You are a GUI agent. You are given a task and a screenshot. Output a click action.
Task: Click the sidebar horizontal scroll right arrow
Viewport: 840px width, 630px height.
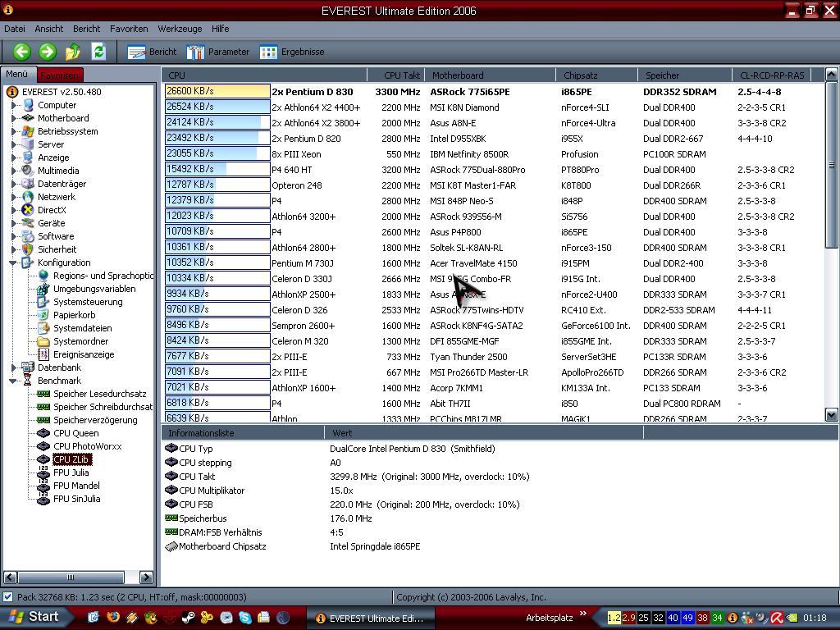[x=146, y=577]
